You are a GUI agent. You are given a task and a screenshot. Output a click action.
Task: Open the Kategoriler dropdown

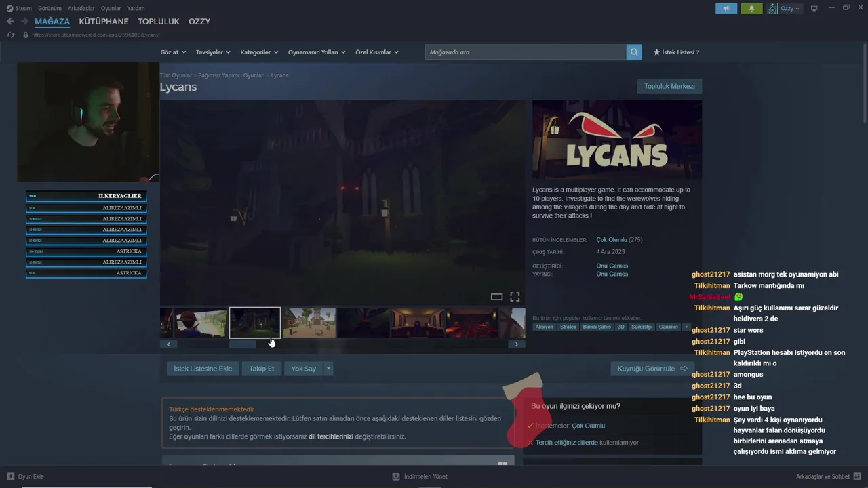(x=259, y=52)
